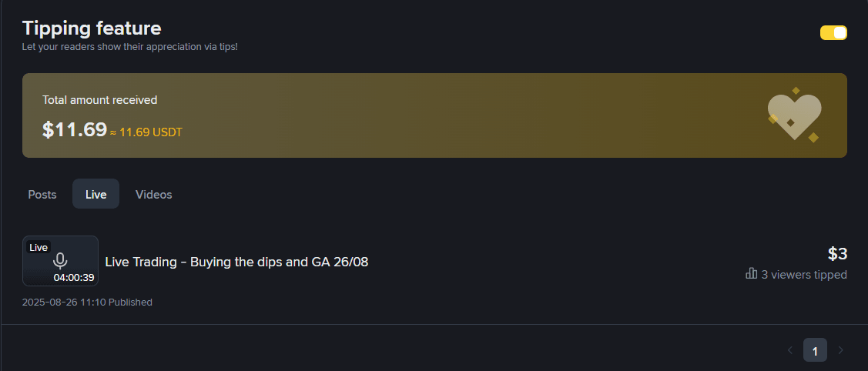This screenshot has height=371, width=868.
Task: Click the $3 tip amount
Action: [x=837, y=254]
